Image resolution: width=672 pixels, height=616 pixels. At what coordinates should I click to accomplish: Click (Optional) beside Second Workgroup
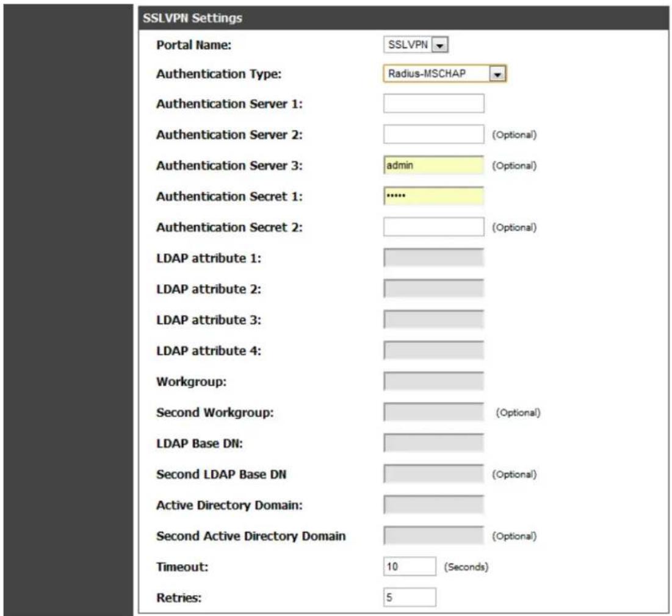[518, 412]
